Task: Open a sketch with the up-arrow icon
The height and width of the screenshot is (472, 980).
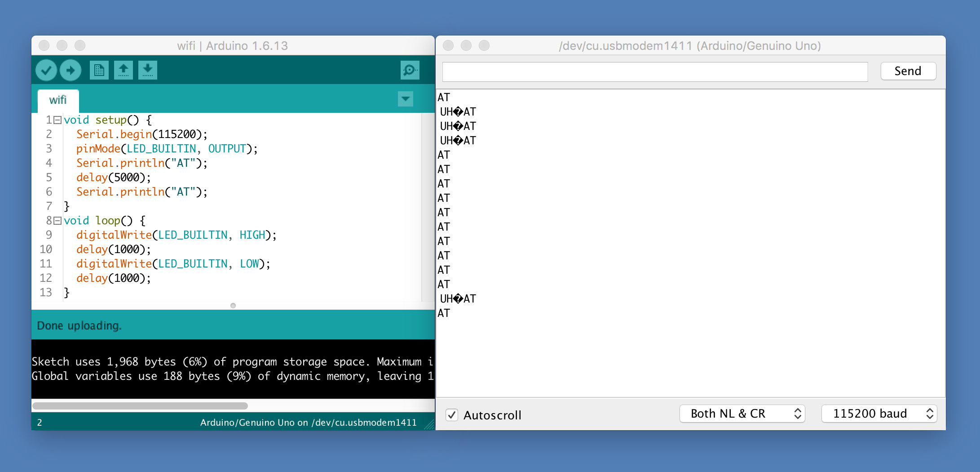Action: tap(124, 70)
